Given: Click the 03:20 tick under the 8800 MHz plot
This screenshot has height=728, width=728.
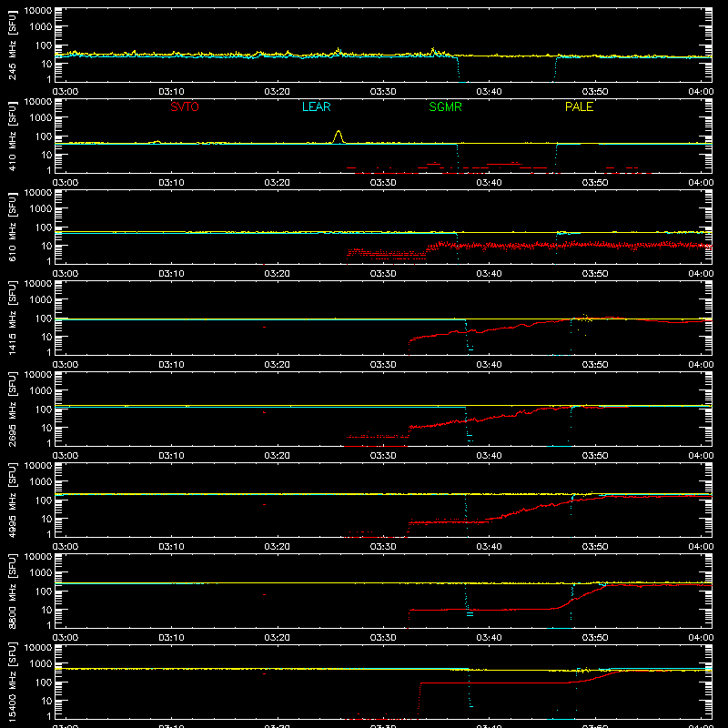Looking at the screenshot, I should tap(278, 638).
